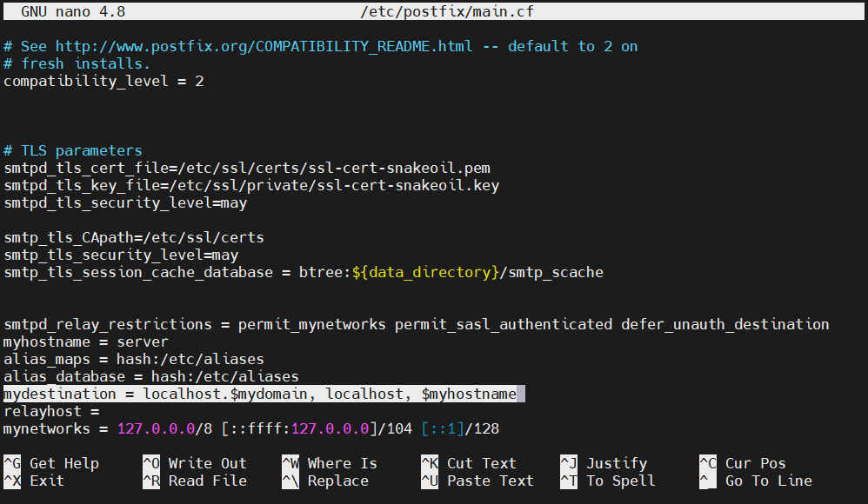The height and width of the screenshot is (504, 868).
Task: Select the ^J Justify shortcut
Action: [x=604, y=463]
